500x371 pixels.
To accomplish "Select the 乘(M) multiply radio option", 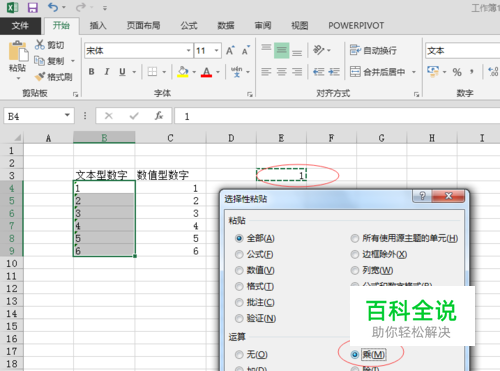I will [x=355, y=355].
